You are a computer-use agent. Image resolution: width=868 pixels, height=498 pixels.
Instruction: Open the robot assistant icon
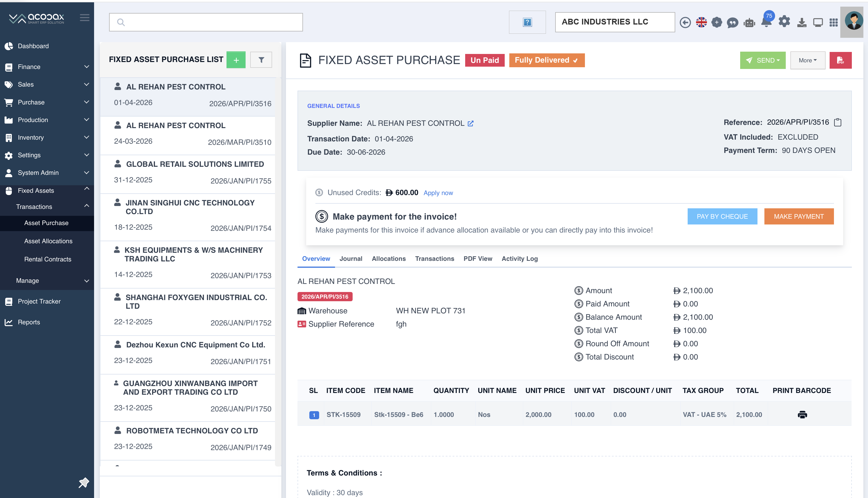tap(749, 23)
